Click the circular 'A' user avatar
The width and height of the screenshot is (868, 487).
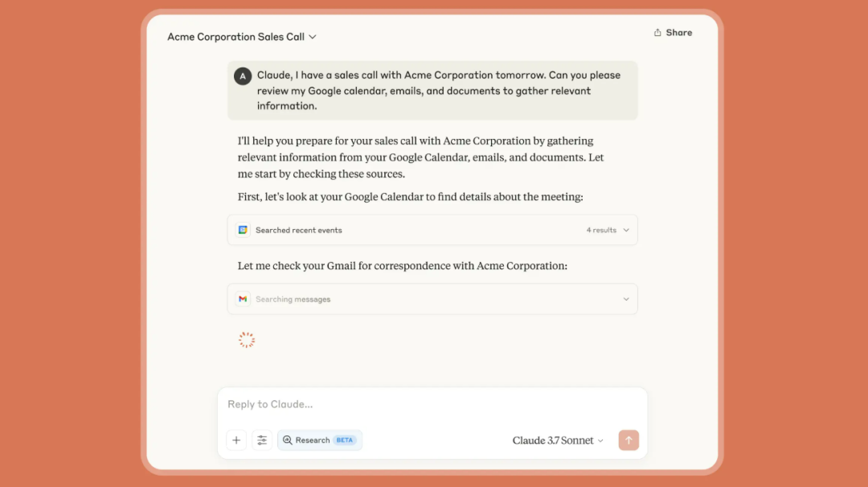tap(243, 76)
